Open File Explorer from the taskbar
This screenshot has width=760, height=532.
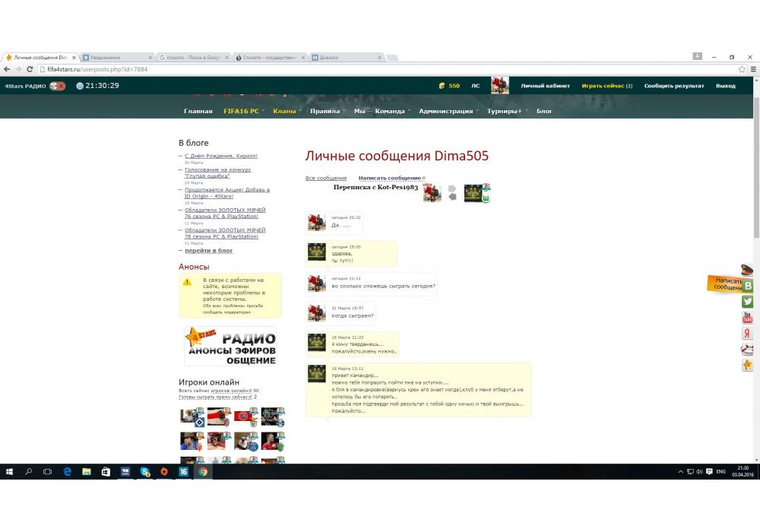87,471
